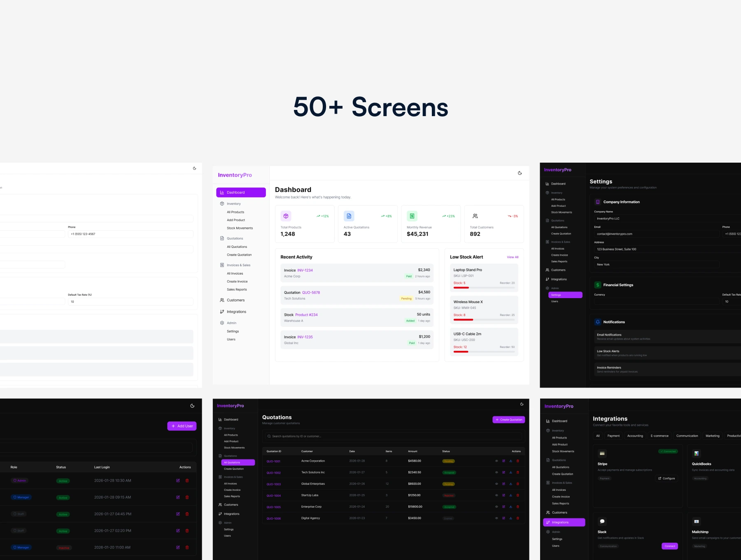
Task: Select the download icon for quotation QUO-1003
Action: pos(510,484)
